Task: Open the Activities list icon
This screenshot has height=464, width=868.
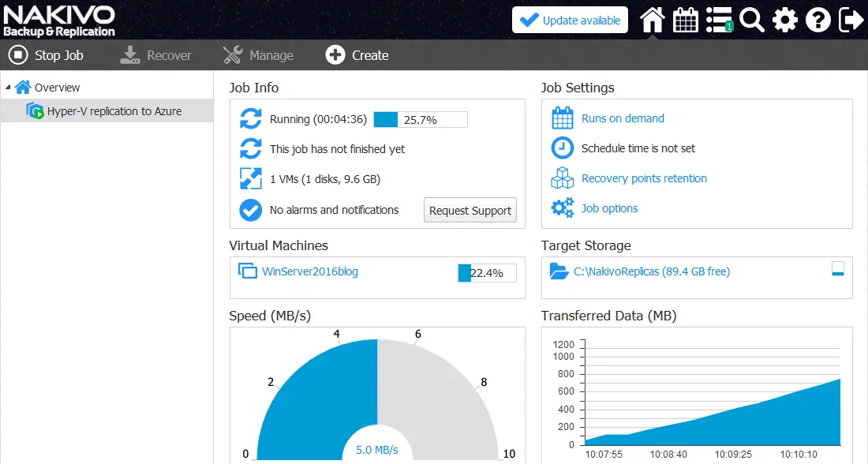Action: pos(718,20)
